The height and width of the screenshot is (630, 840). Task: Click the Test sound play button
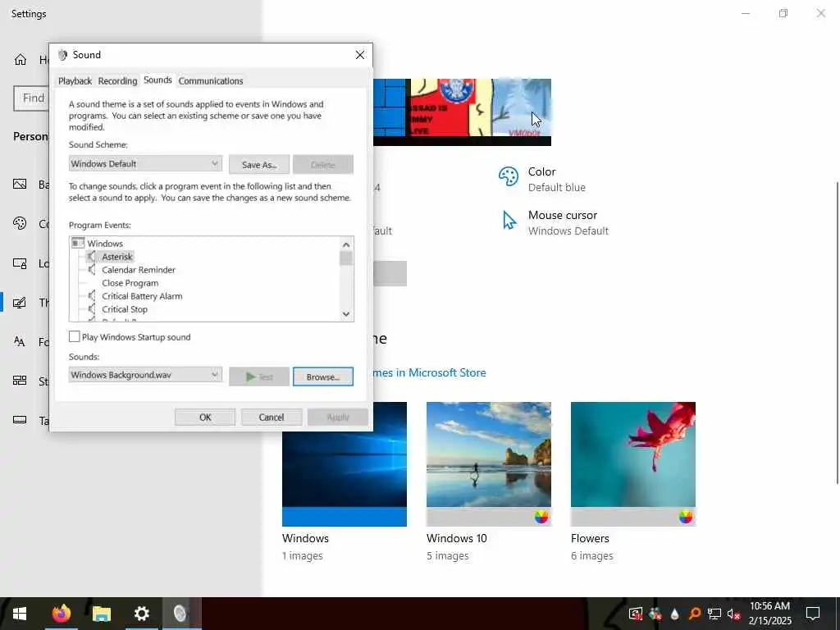click(259, 377)
